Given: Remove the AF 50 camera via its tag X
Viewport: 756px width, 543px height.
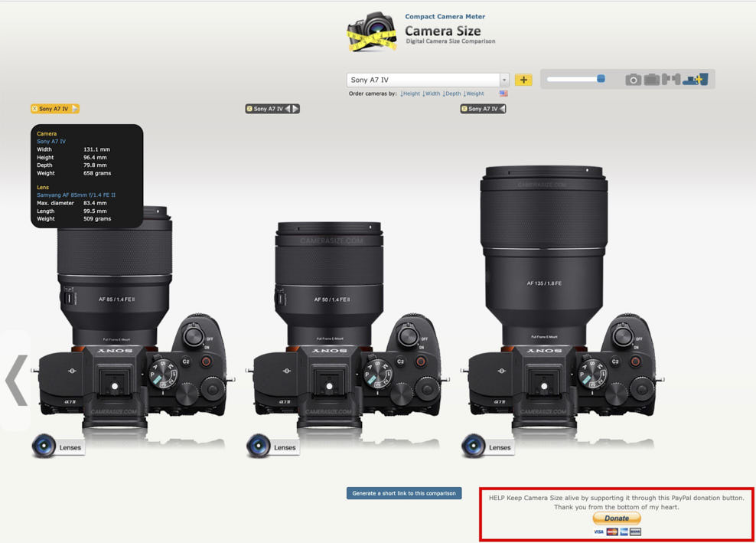Looking at the screenshot, I should (x=249, y=109).
